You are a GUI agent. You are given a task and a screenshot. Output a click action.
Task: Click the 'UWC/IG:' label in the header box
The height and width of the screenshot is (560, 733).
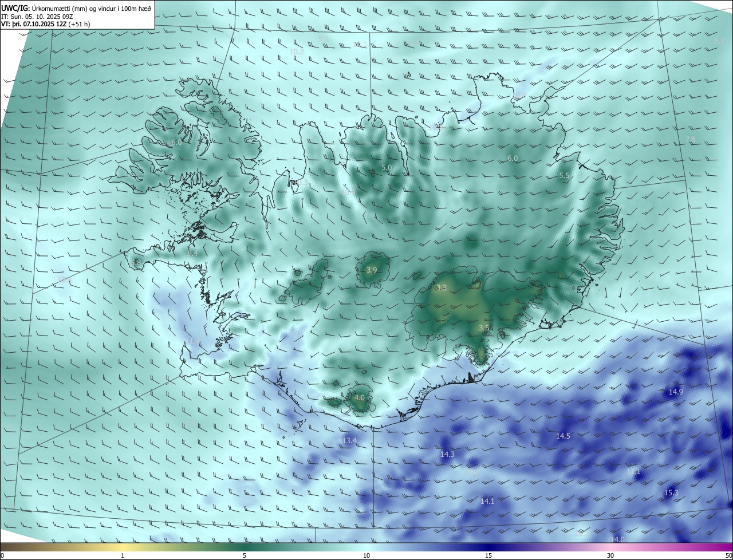(x=16, y=8)
